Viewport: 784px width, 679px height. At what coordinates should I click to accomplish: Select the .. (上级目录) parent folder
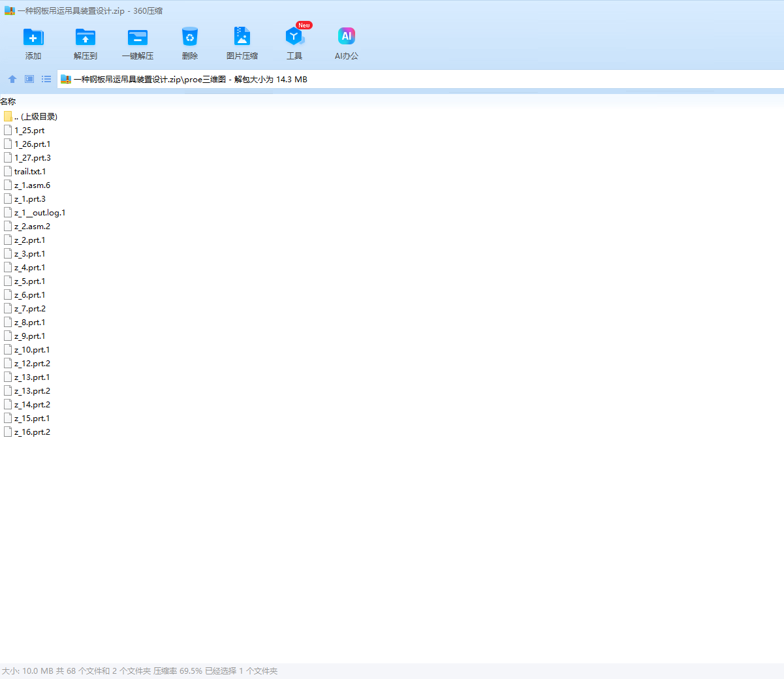pyautogui.click(x=31, y=116)
